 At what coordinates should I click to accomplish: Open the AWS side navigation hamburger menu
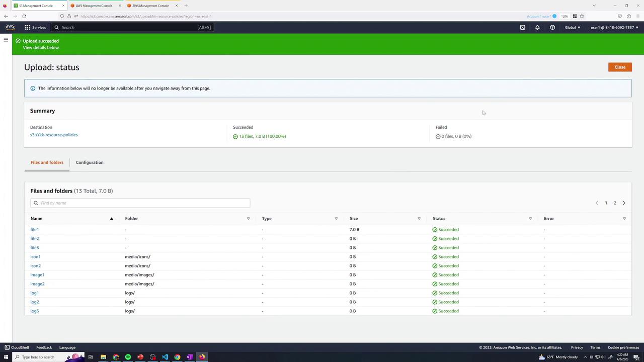(6, 40)
